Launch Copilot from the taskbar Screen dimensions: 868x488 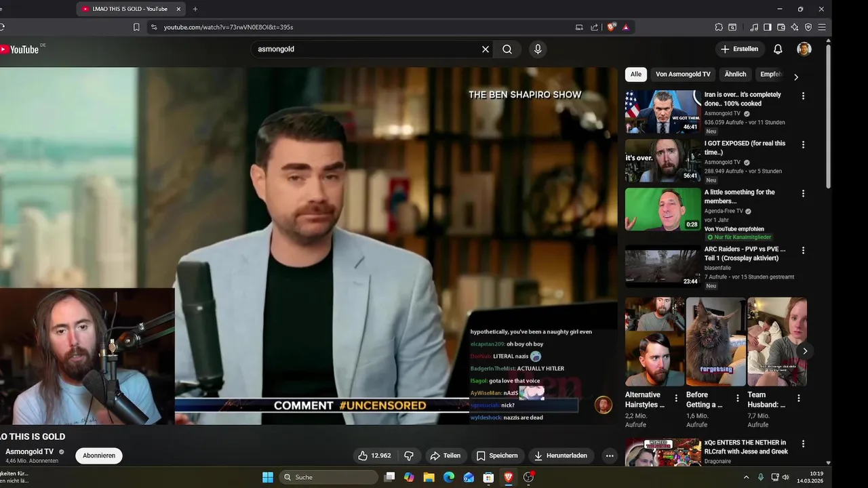(409, 477)
